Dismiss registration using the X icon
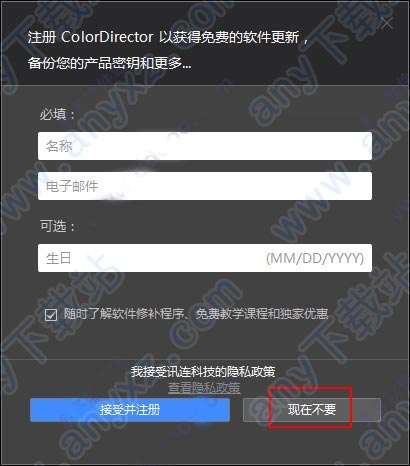This screenshot has width=410, height=466. (387, 23)
